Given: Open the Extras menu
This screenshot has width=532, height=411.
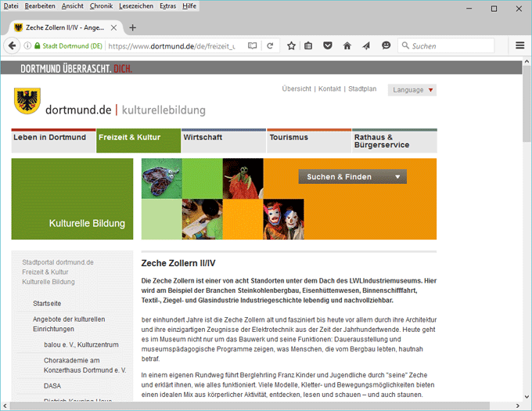Looking at the screenshot, I should 168,5.
